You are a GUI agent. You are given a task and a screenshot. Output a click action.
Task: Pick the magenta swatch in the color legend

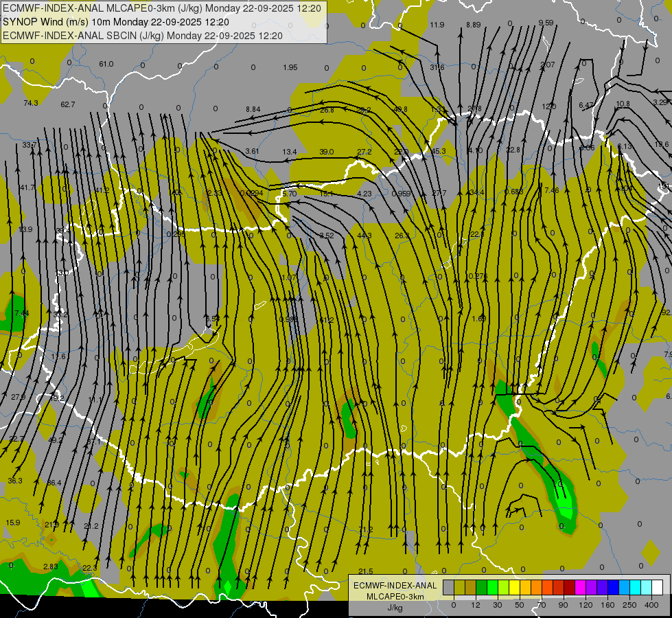point(580,587)
